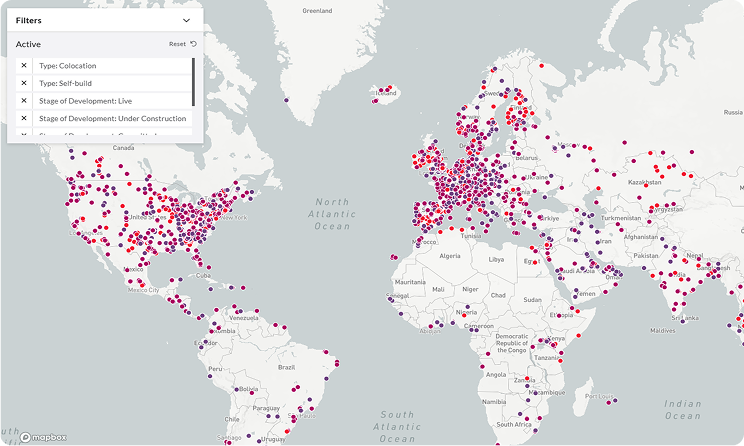The image size is (744, 446).
Task: Click the Afghanistan country label
Action: pos(641,237)
